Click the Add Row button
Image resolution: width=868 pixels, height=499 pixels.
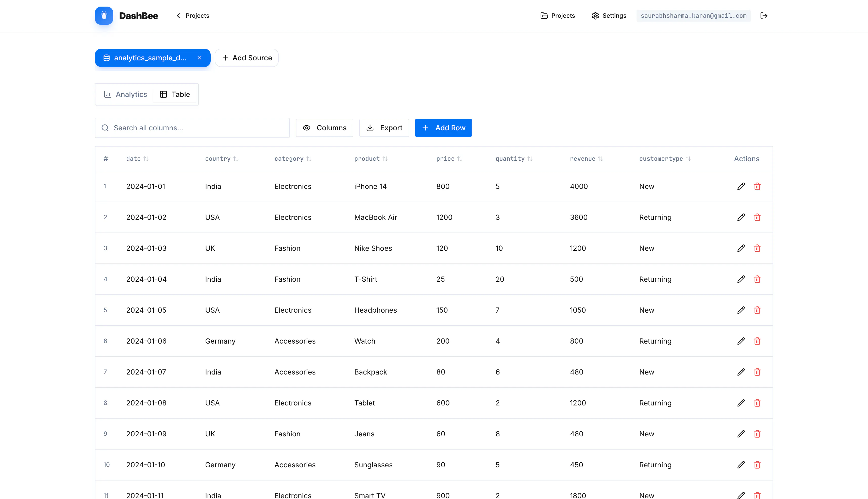443,128
